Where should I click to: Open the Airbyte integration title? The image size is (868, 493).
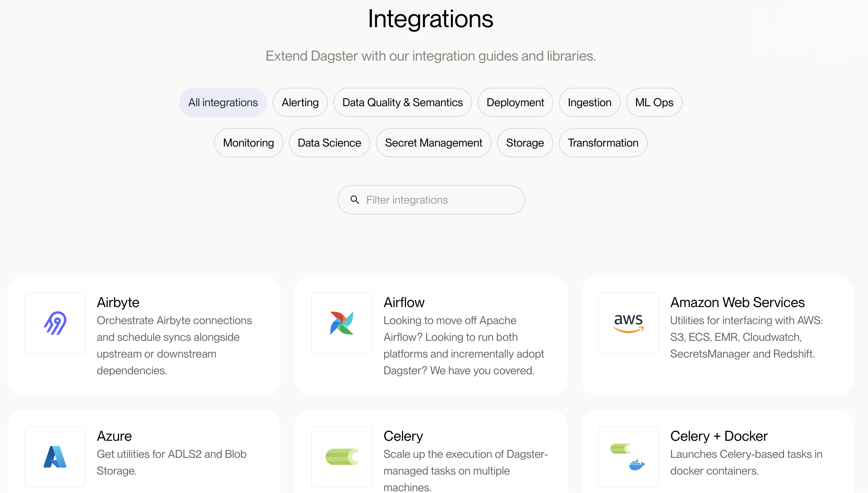coord(118,302)
